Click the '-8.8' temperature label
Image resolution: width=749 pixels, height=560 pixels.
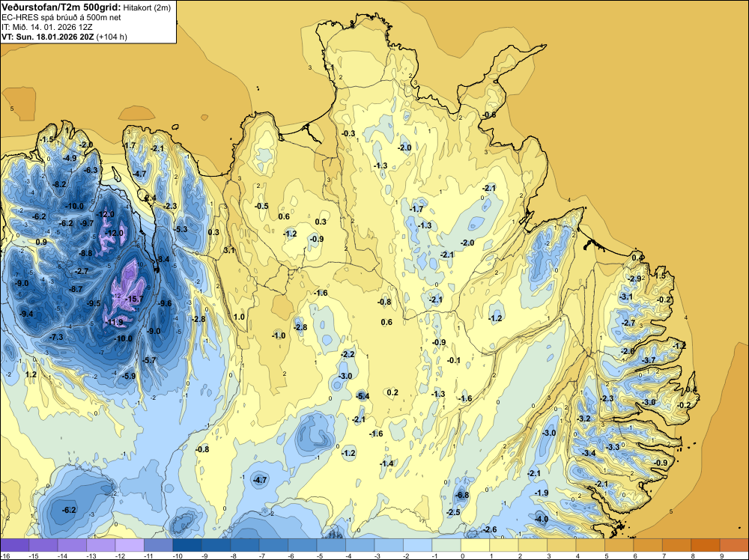[x=85, y=253]
